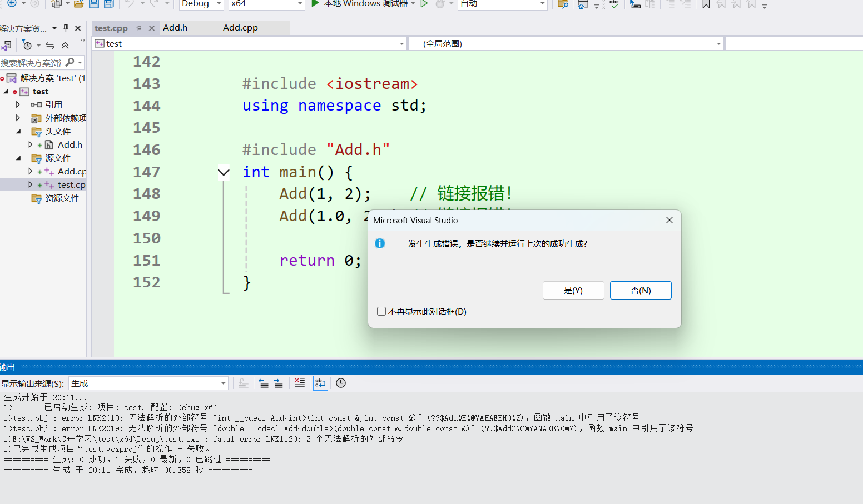Click sync with active document icon
The height and width of the screenshot is (504, 863).
[x=50, y=46]
